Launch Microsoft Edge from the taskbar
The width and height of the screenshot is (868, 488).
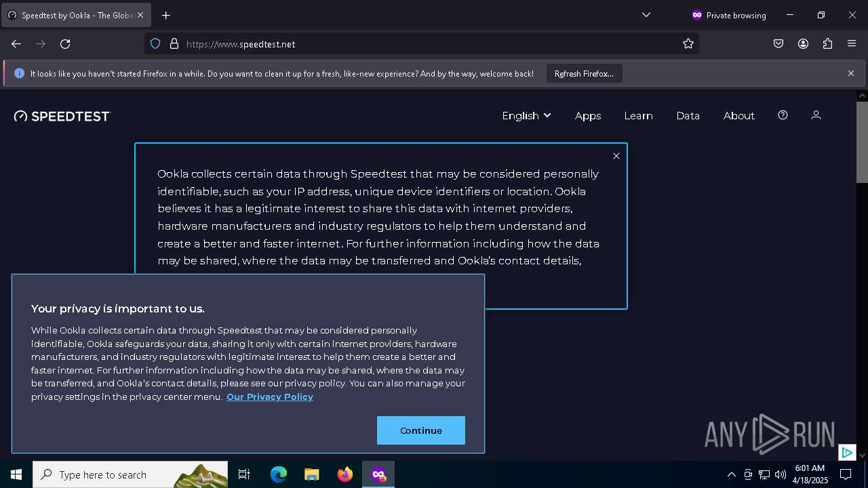point(279,474)
